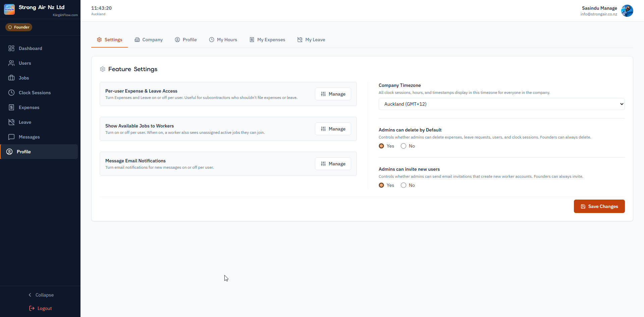Click the KārgāhFlow.com link
Image resolution: width=644 pixels, height=317 pixels.
click(65, 15)
